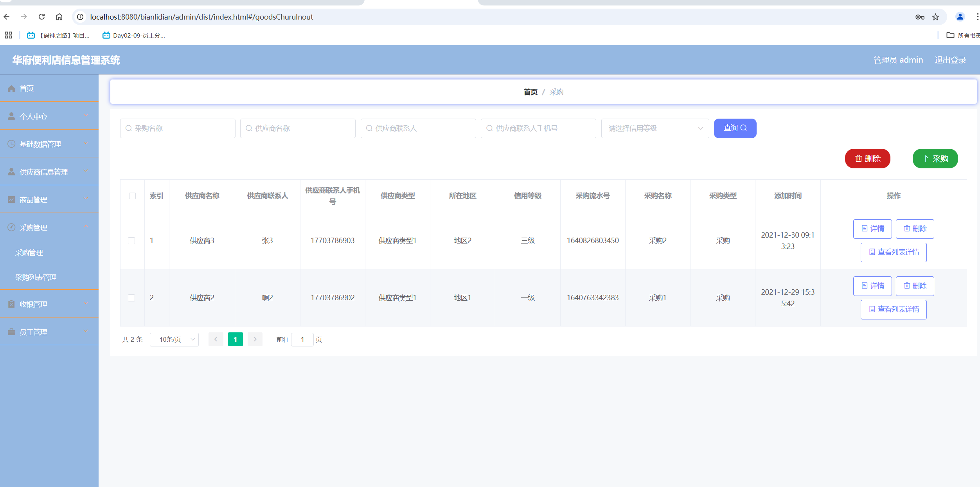This screenshot has height=487, width=980.
Task: Click 退出登录 to log out
Action: coord(950,60)
